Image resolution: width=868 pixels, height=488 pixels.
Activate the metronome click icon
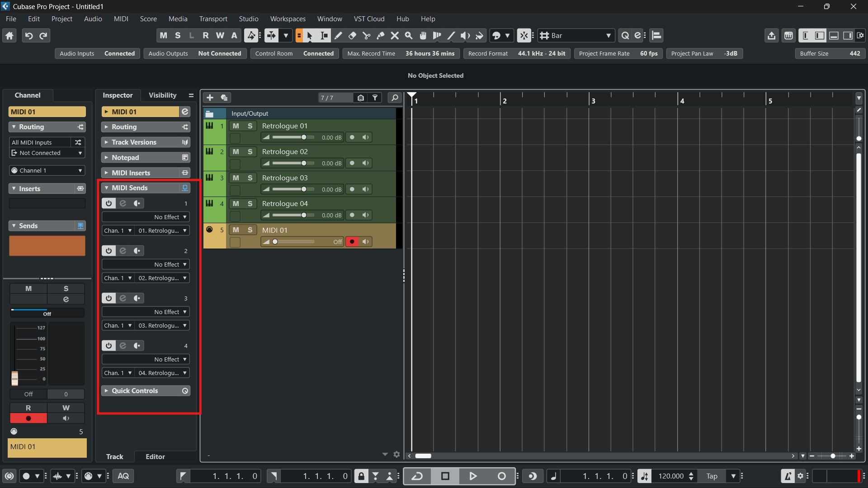point(788,476)
